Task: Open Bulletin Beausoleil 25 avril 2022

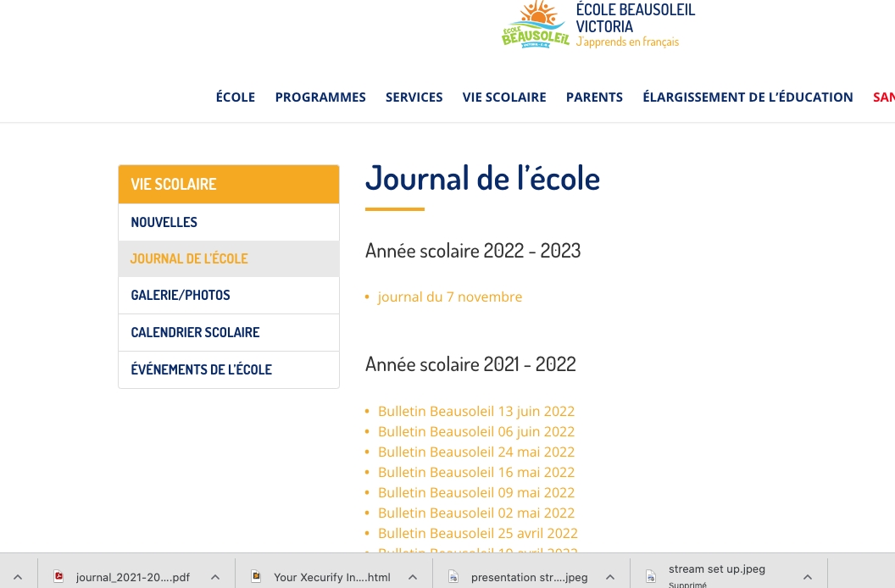Action: point(478,533)
